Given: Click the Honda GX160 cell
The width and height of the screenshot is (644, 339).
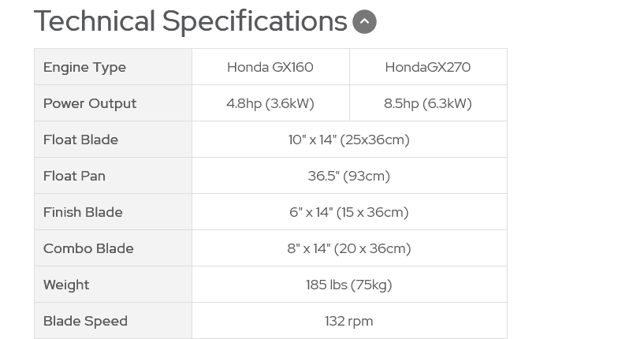Looking at the screenshot, I should tap(270, 67).
